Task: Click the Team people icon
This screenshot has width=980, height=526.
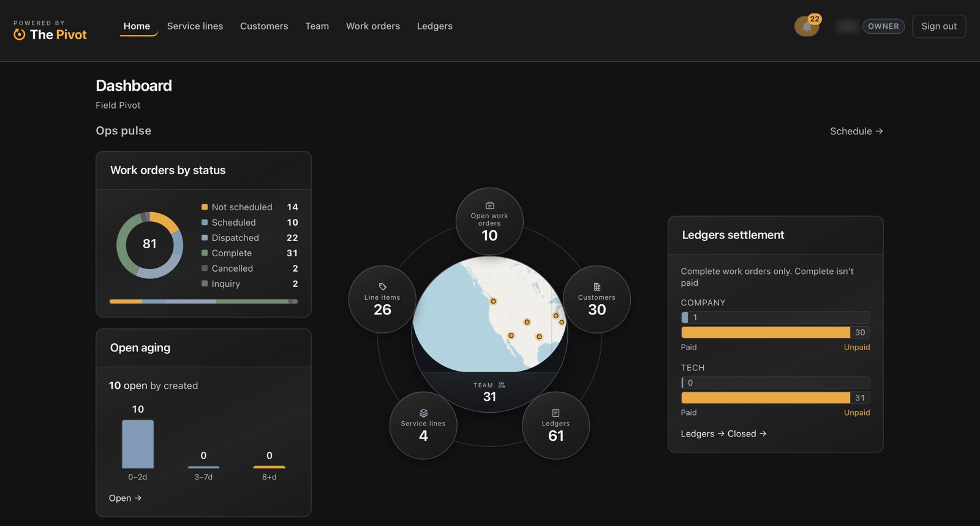Action: (x=502, y=385)
